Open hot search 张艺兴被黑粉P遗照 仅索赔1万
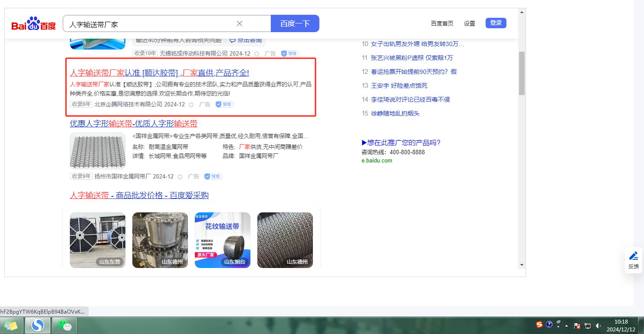644x334 pixels. [412, 58]
